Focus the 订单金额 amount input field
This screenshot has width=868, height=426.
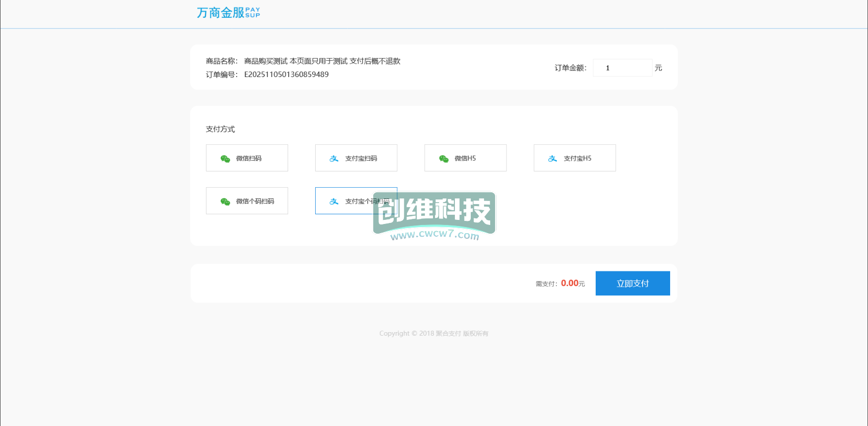tap(622, 68)
